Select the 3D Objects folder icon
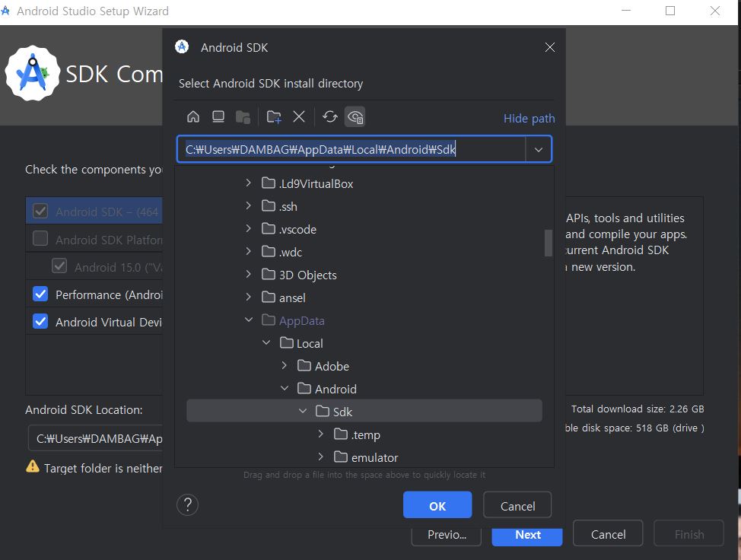Viewport: 741px width, 560px height. click(x=269, y=274)
